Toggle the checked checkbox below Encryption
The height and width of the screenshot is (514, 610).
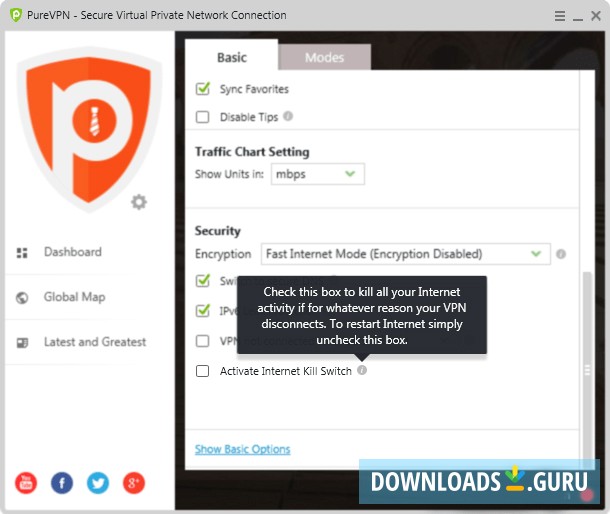[x=203, y=281]
